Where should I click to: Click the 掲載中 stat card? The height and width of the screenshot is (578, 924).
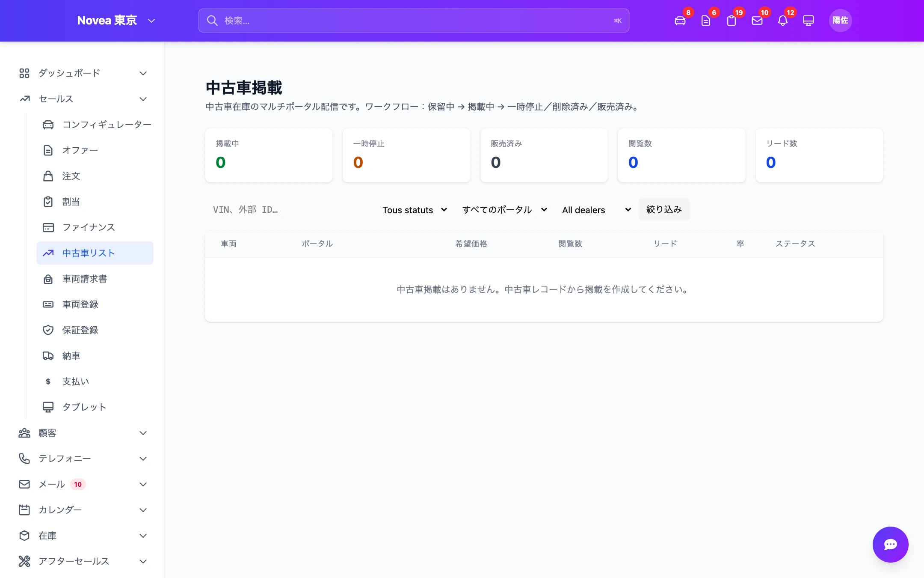[269, 155]
